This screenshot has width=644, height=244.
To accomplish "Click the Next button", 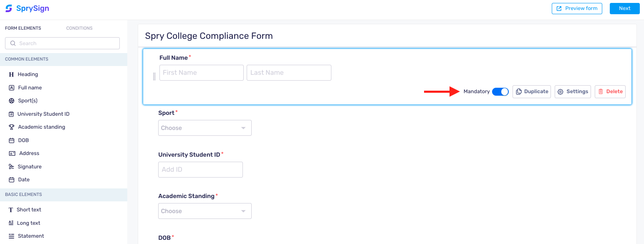I will point(624,8).
